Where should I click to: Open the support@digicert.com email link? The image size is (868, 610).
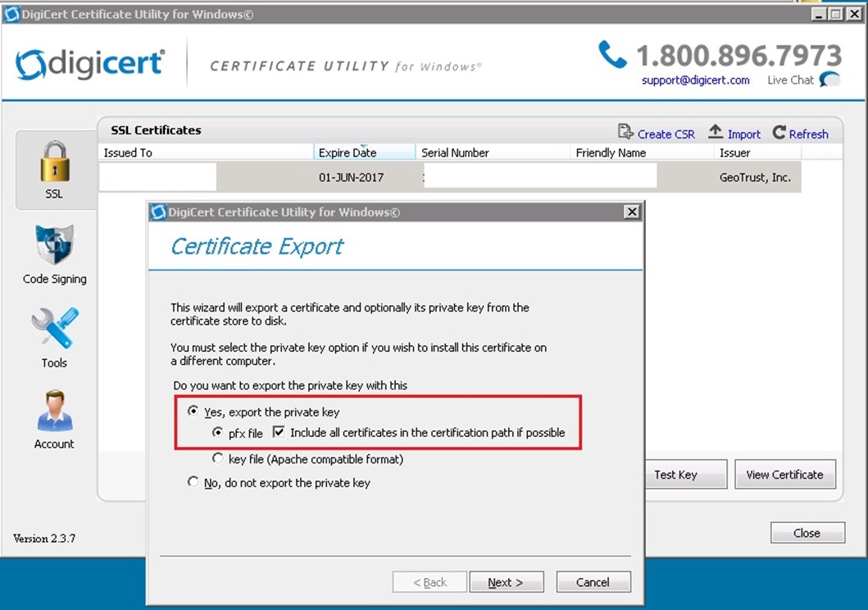point(696,80)
